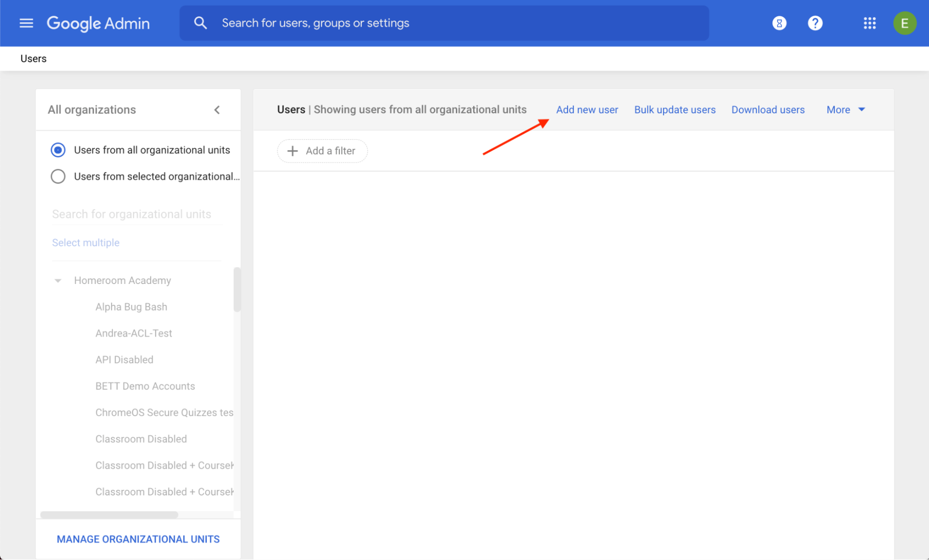Select the Alpha Bug Bash tree item
The image size is (929, 560).
(x=131, y=307)
